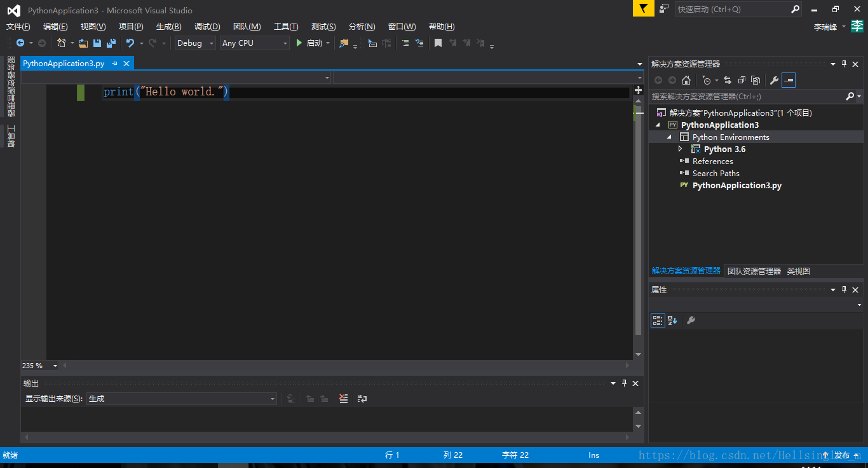
Task: Toggle a bookmark with the bookmark icon
Action: coord(438,43)
